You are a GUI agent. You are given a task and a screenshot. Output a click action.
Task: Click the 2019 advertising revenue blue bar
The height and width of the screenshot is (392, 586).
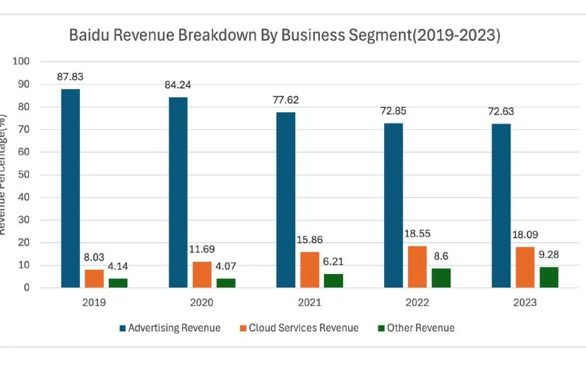coord(71,189)
